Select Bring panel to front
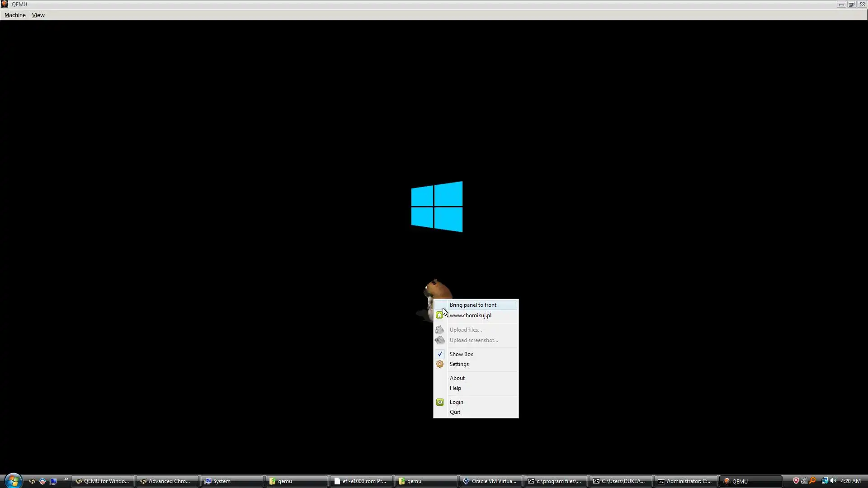868x488 pixels. pos(473,305)
